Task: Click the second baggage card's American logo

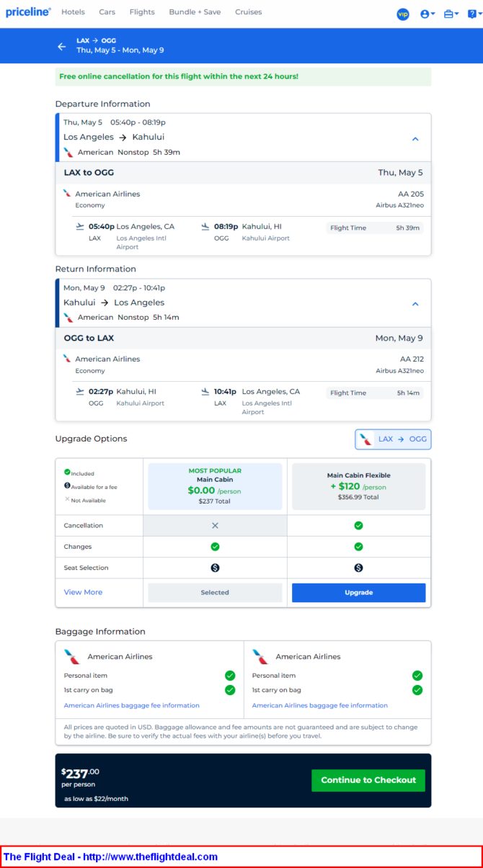Action: tap(260, 656)
